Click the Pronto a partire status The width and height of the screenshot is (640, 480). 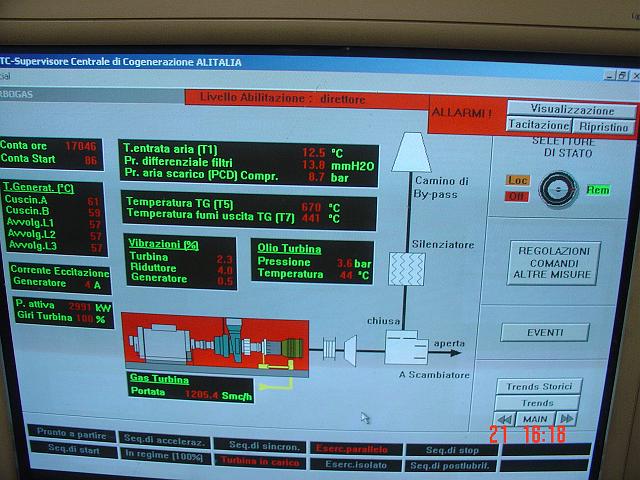click(72, 434)
